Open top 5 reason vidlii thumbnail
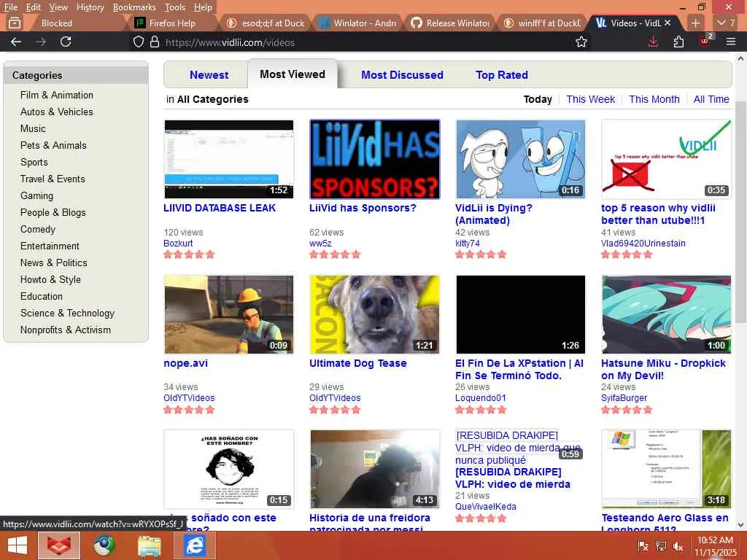The image size is (747, 560). pos(666,159)
